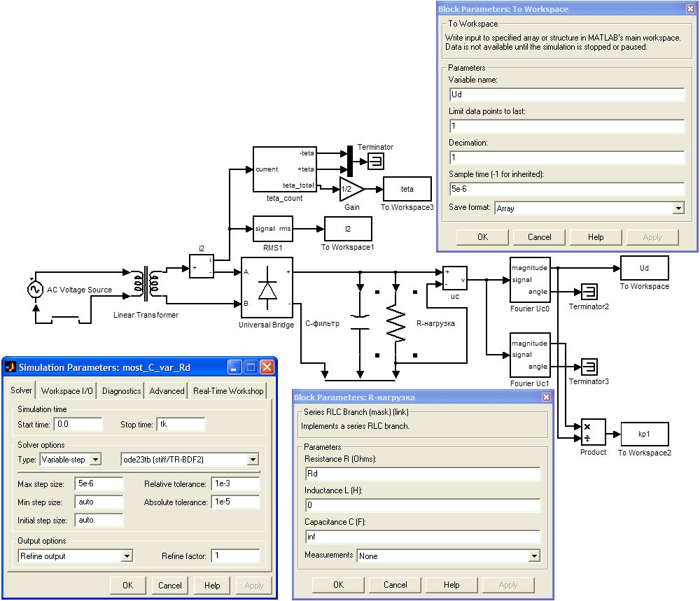The image size is (700, 601).
Task: Click Cancel in Simulation Parameters dialog
Action: [170, 586]
